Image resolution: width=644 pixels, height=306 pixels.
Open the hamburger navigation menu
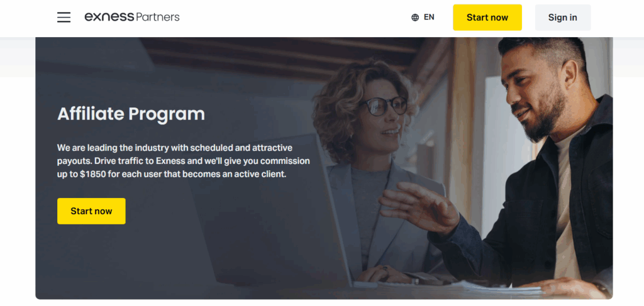64,17
